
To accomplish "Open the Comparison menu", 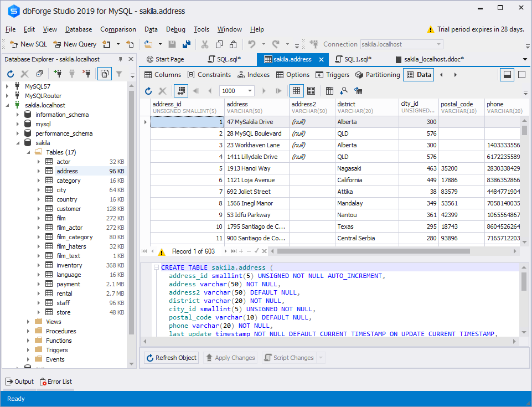I will [x=118, y=29].
